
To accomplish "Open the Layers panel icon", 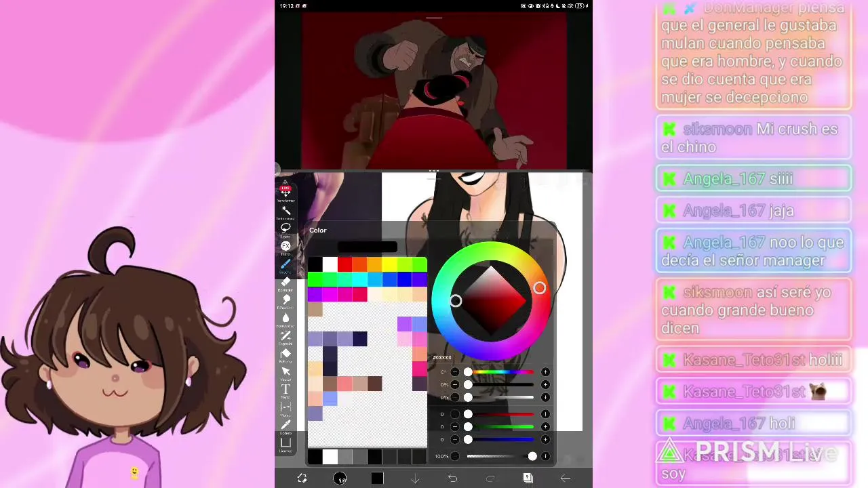I will (x=528, y=479).
